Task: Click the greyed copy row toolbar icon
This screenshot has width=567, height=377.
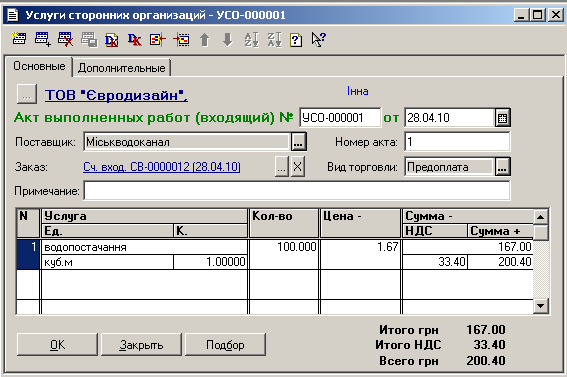Action: (89, 39)
